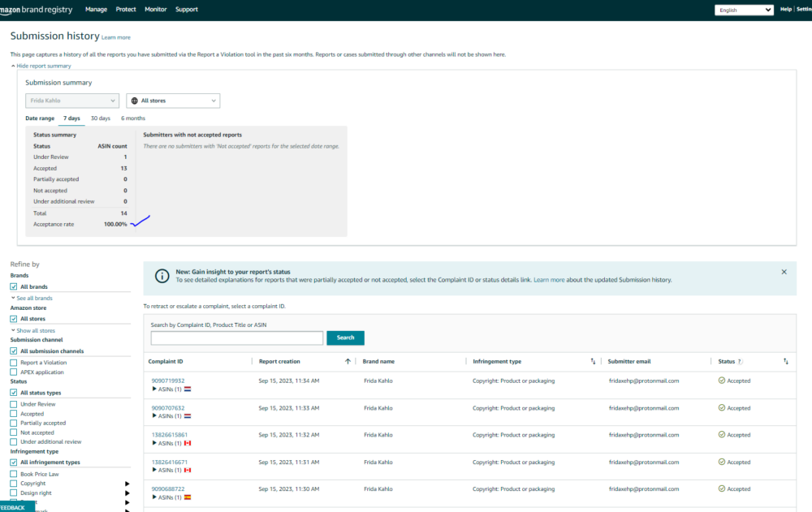Close the blue info banner with X
Screen dimensions: 812x512
coord(784,272)
